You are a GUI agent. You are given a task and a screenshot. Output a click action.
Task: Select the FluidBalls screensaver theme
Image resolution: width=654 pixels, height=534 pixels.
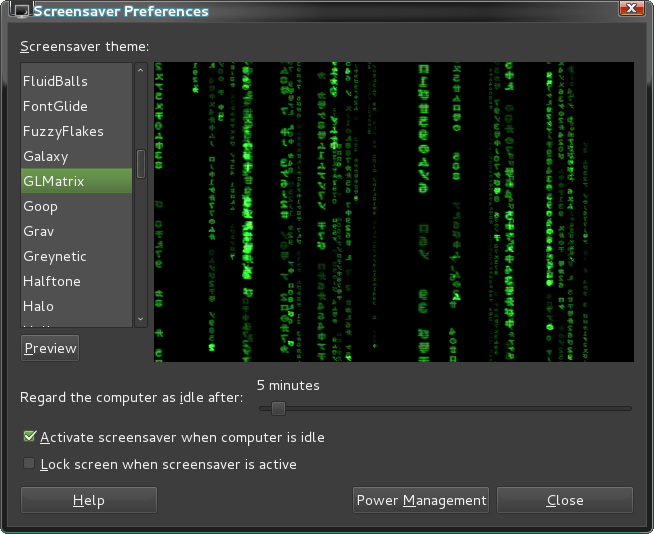(56, 81)
